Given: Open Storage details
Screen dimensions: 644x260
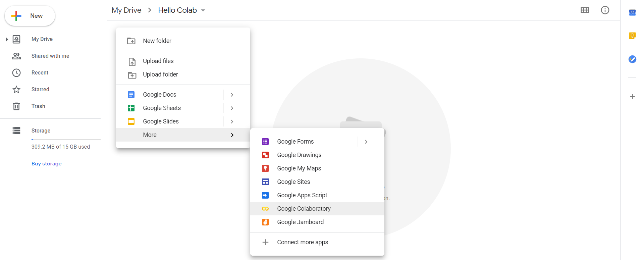Looking at the screenshot, I should coord(41,131).
